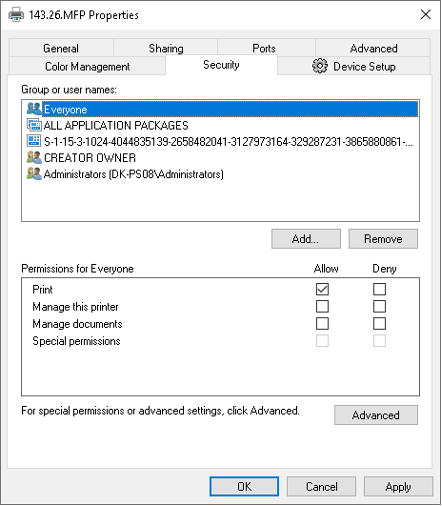This screenshot has height=506, width=442.
Task: Click the S-1-15-3-1024 SID entry icon
Action: [x=34, y=141]
